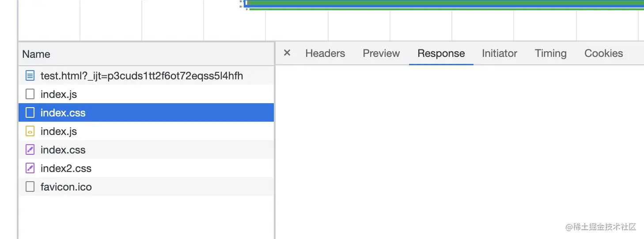The image size is (644, 239).
Task: Click the blank icon beside favicon.ico
Action: [x=30, y=187]
